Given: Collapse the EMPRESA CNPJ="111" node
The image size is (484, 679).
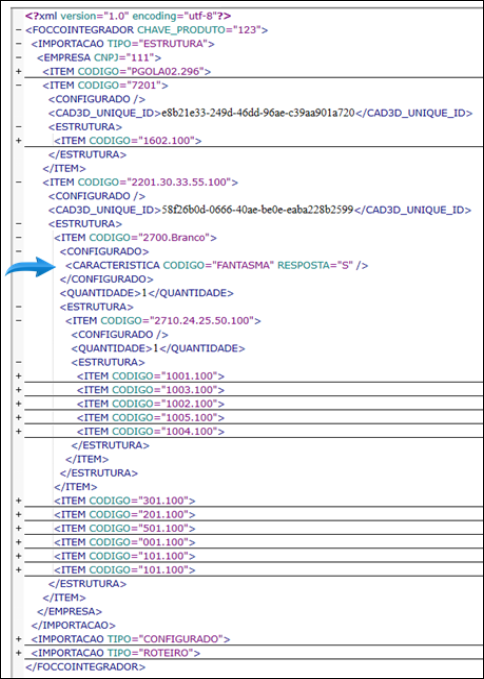Looking at the screenshot, I should pos(18,58).
